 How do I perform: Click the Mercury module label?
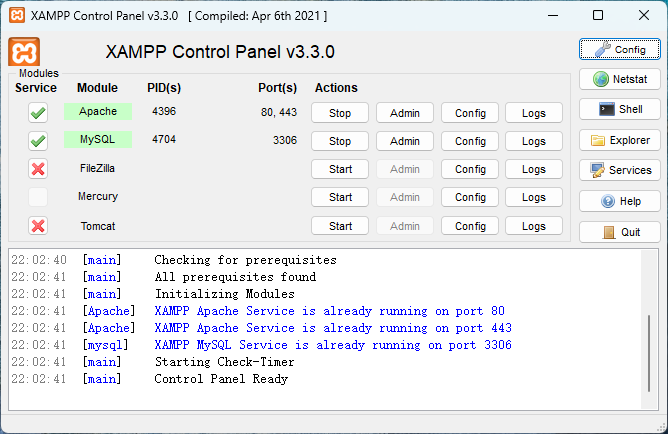tap(98, 196)
